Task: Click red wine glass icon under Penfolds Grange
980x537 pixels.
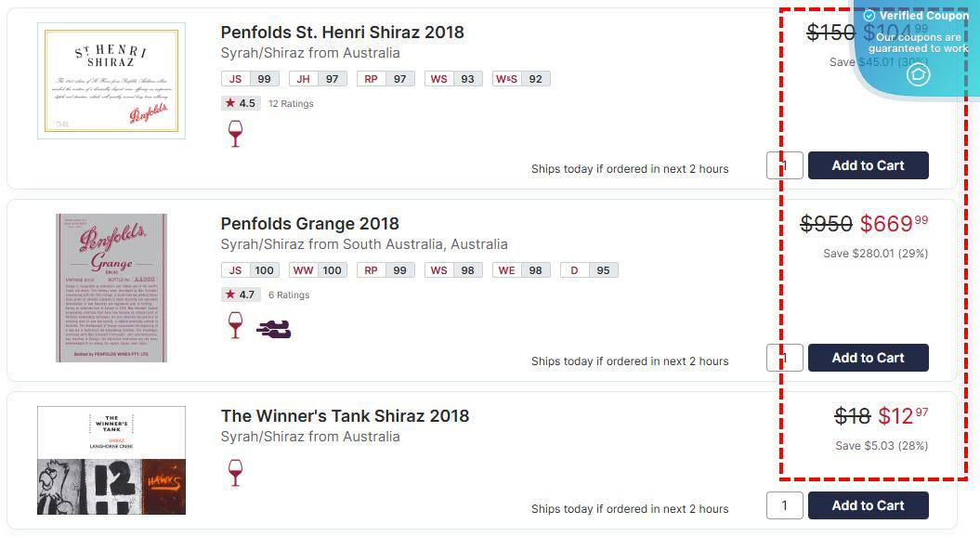Action: point(235,325)
